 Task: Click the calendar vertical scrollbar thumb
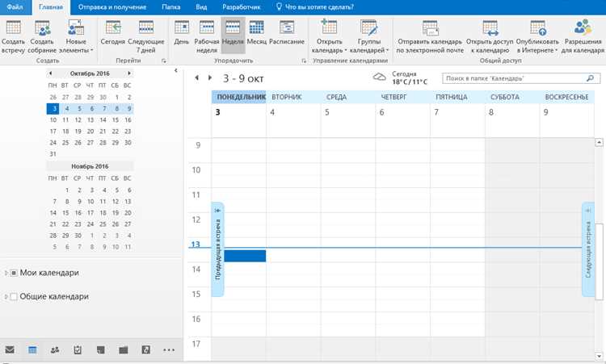pos(599,261)
